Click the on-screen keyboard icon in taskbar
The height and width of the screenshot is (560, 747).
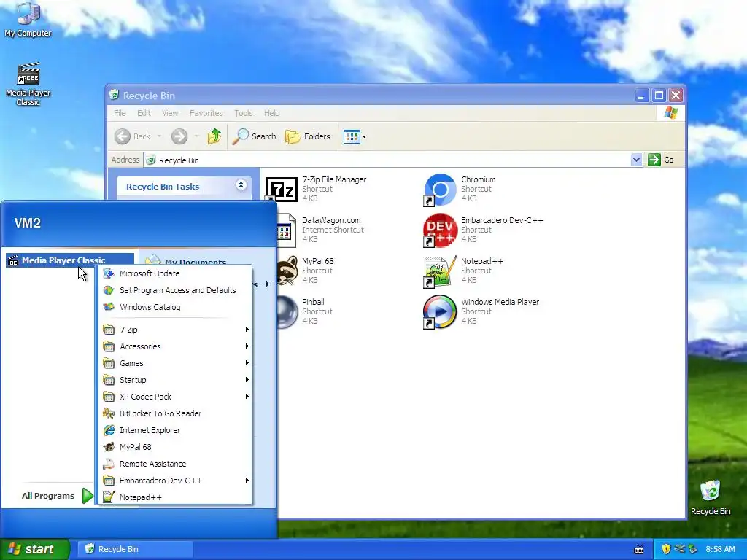[639, 550]
